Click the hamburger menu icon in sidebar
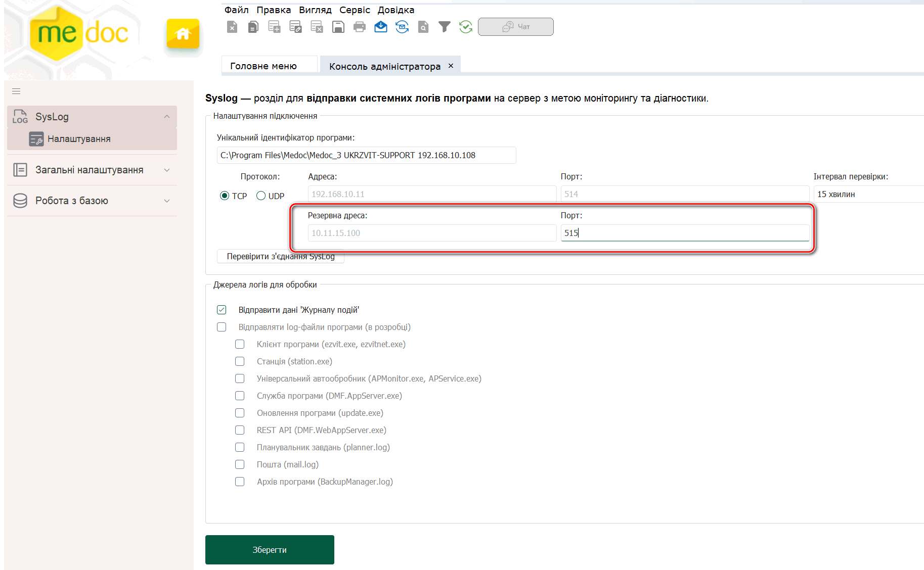The height and width of the screenshot is (570, 924). (x=16, y=91)
